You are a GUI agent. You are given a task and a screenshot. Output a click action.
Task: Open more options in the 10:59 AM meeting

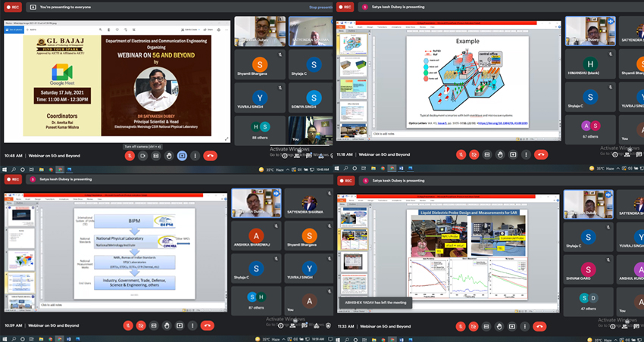pyautogui.click(x=192, y=325)
